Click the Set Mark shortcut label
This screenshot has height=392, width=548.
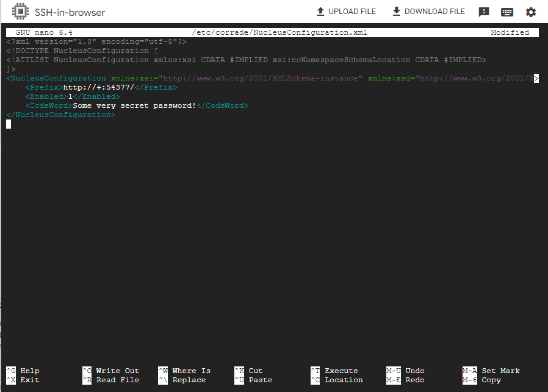(500, 371)
